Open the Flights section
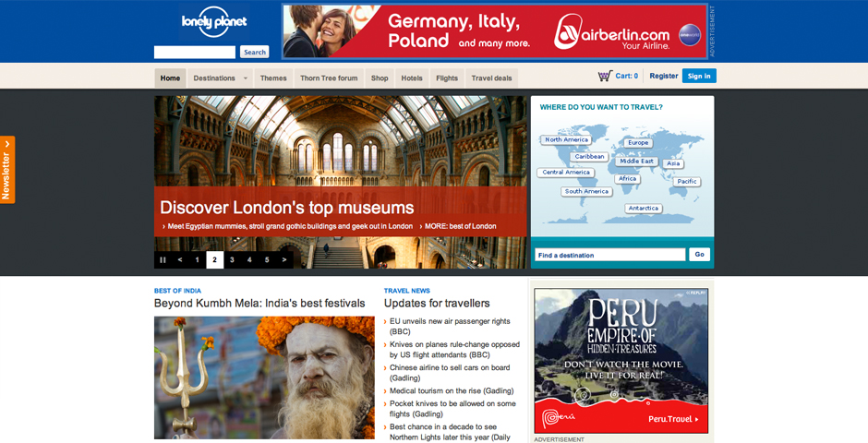 tap(447, 78)
